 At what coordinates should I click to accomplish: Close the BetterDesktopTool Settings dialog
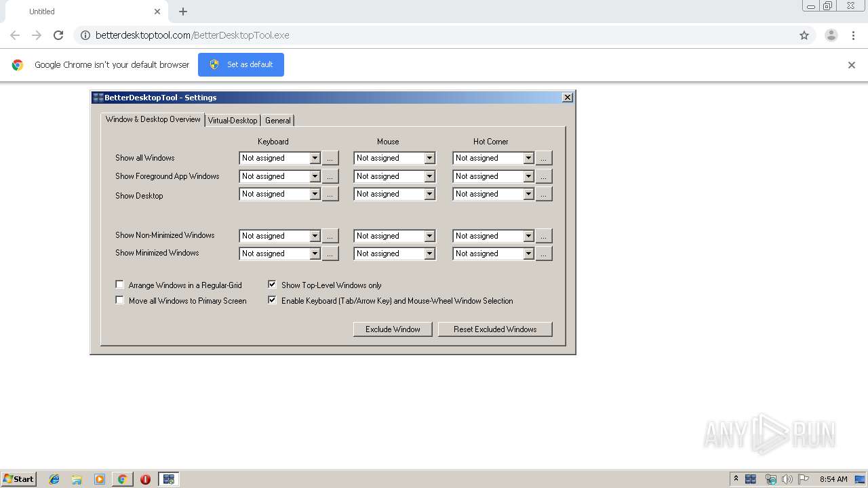[x=568, y=98]
